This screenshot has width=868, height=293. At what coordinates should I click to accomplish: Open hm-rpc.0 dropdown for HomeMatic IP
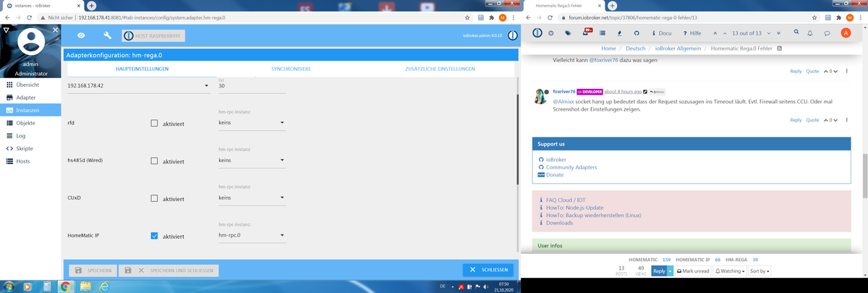click(251, 235)
